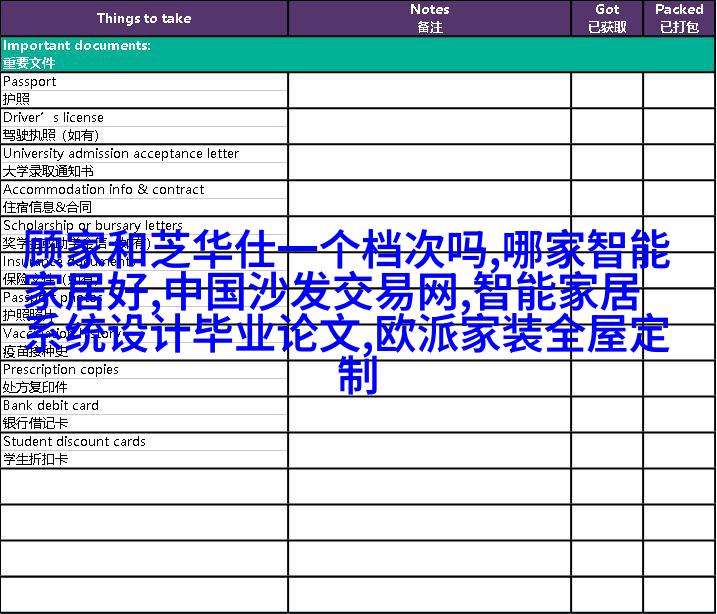Screen dimensions: 717x614
Task: Select the Driver's license item cell
Action: [144, 126]
